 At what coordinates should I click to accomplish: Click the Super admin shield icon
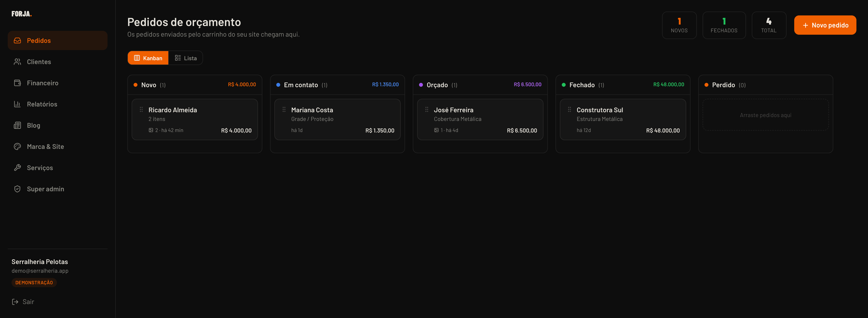(x=18, y=189)
